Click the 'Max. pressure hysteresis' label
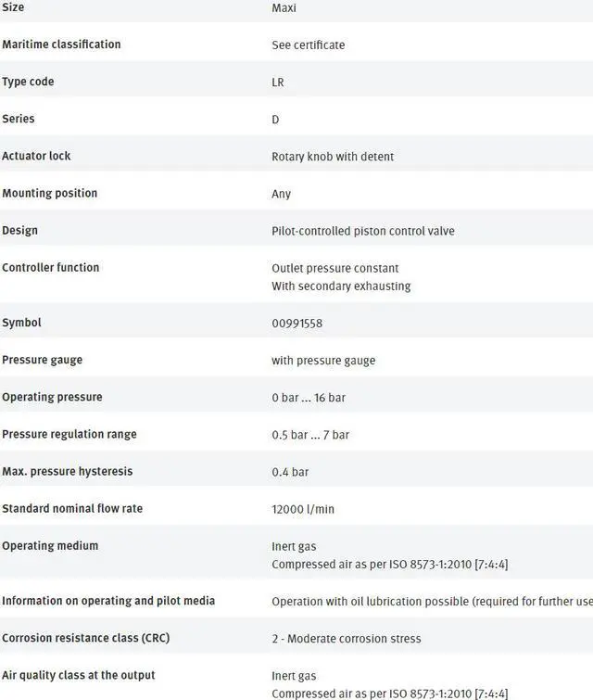 [67, 471]
